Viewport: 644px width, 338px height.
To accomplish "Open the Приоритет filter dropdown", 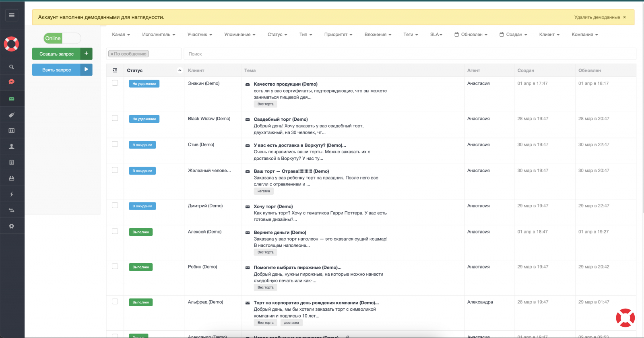I will click(x=338, y=35).
